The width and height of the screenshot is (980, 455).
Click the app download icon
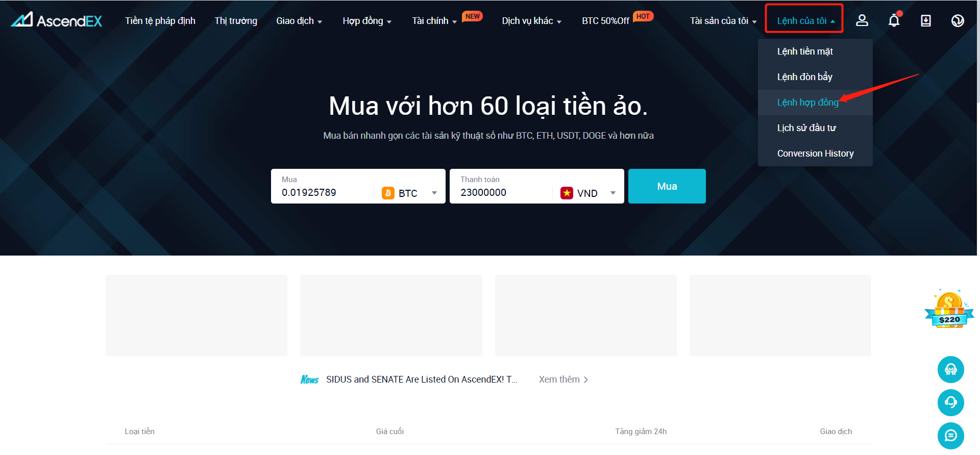tap(926, 20)
